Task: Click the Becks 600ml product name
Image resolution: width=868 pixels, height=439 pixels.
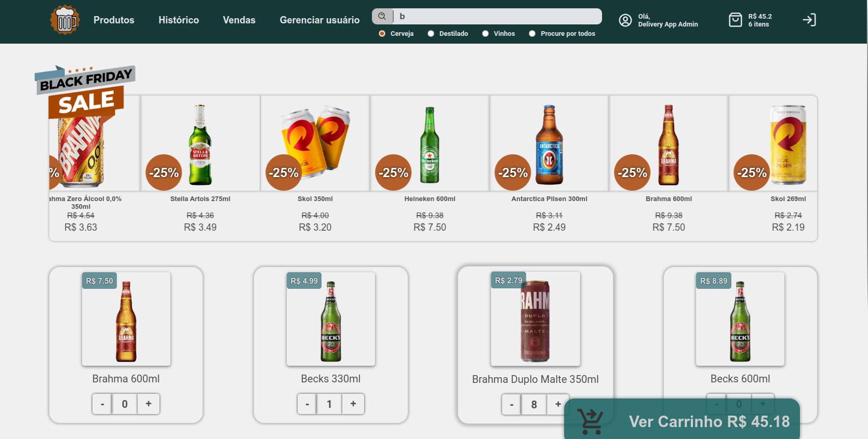Action: pos(740,379)
